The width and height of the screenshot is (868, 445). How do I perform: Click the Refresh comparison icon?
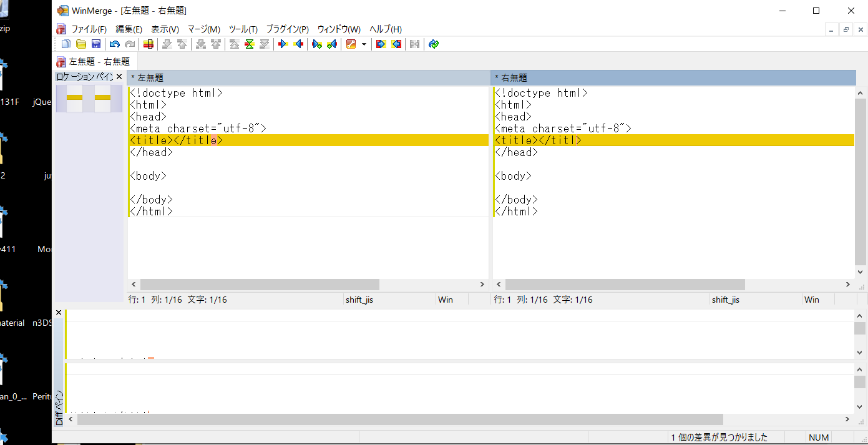[x=434, y=44]
